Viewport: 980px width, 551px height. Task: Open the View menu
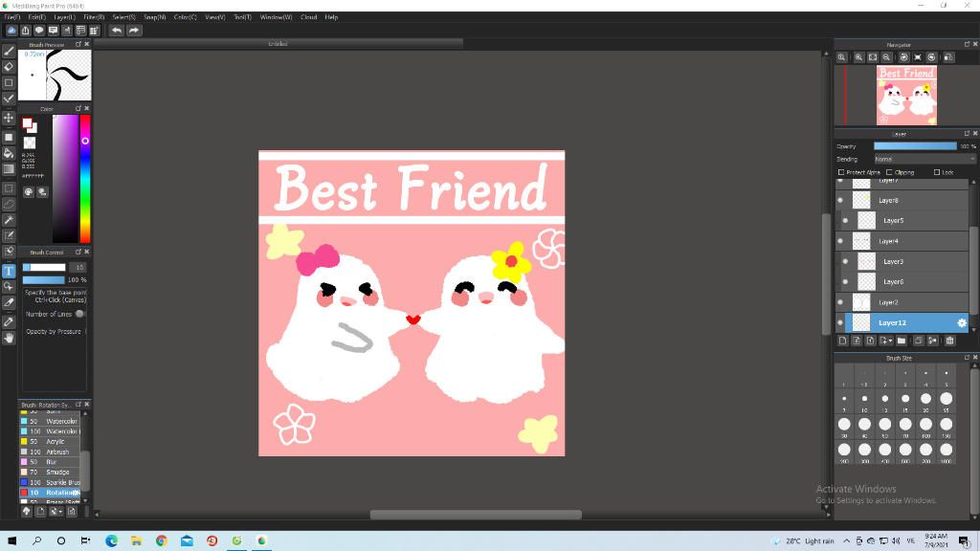pos(215,17)
